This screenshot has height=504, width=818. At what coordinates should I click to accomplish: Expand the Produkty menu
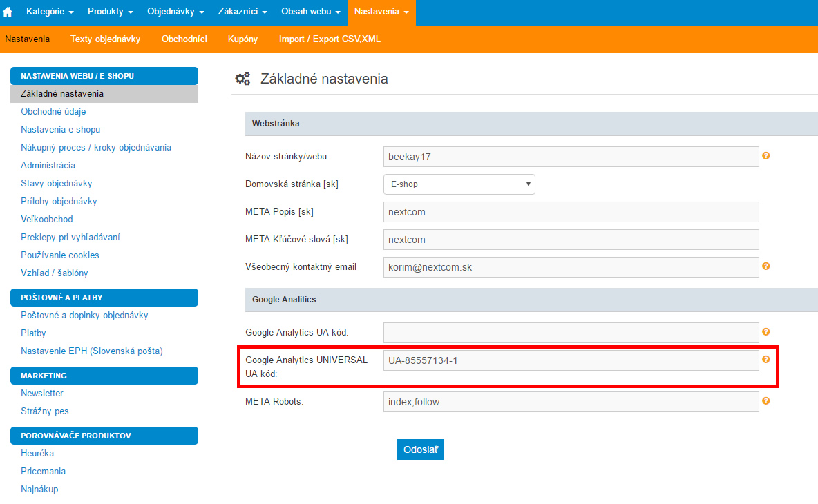tap(111, 12)
